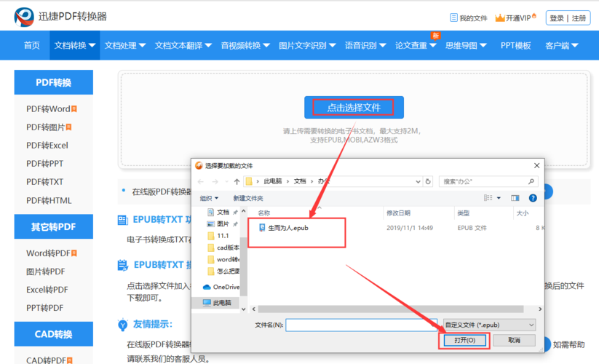Viewport: 599px width, 364px height.
Task: Choose 图片转PDF in the sidebar
Action: (x=45, y=272)
